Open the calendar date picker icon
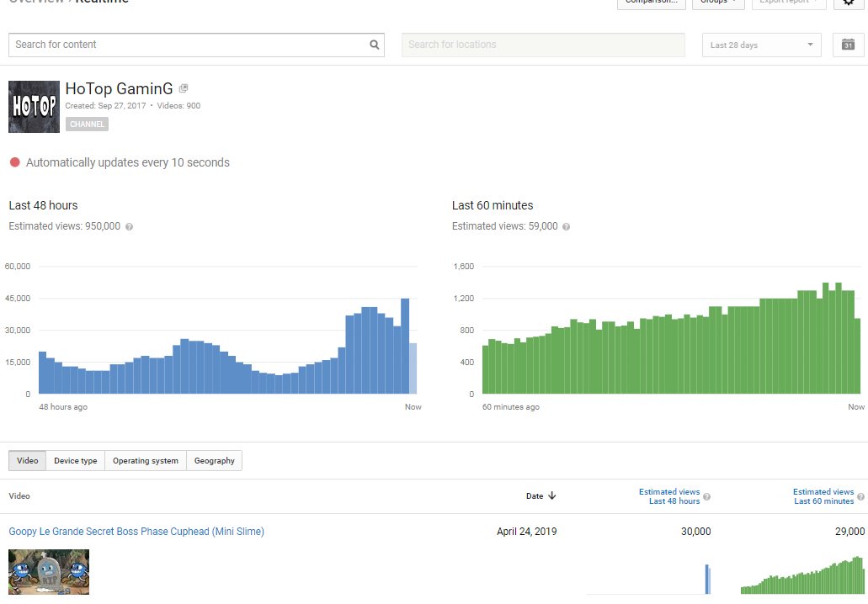Viewport: 868px width, 604px height. point(848,45)
